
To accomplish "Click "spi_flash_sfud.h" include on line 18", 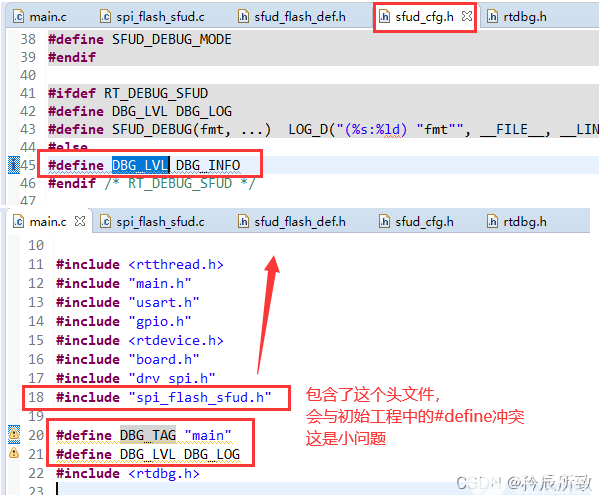I will point(200,397).
